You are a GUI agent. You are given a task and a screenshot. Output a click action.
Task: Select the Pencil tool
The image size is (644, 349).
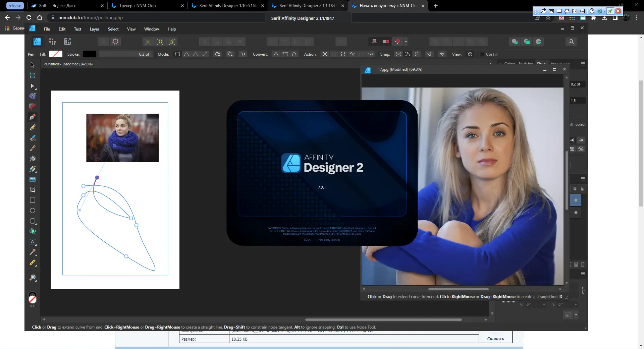pyautogui.click(x=33, y=127)
